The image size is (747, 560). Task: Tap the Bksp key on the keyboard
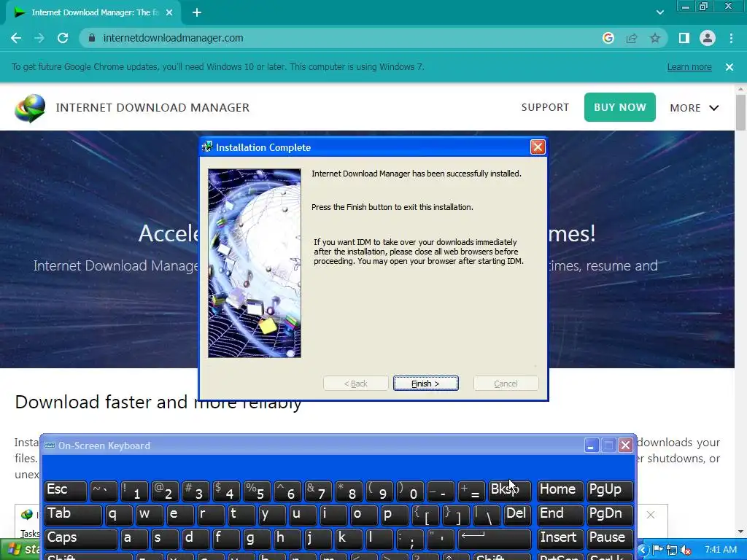510,491
